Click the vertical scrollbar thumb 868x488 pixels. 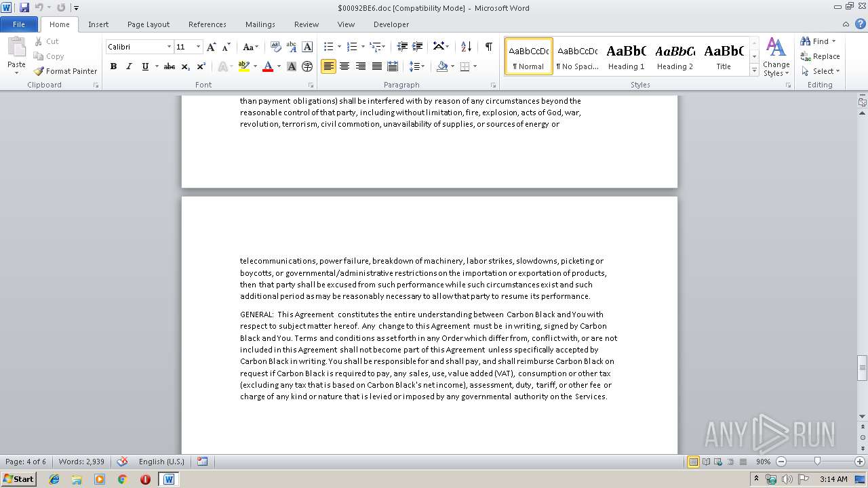[x=862, y=369]
